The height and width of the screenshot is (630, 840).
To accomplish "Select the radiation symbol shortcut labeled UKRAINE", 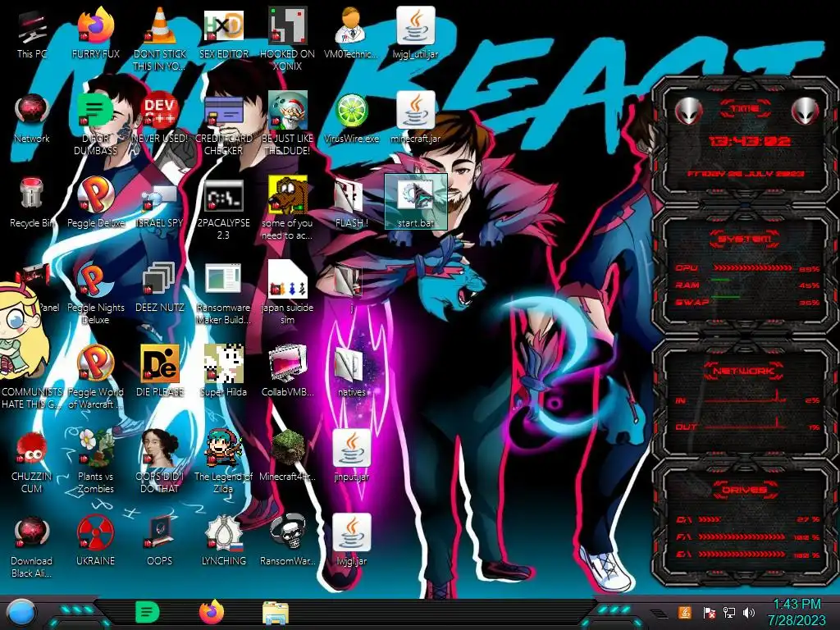I will coord(95,540).
